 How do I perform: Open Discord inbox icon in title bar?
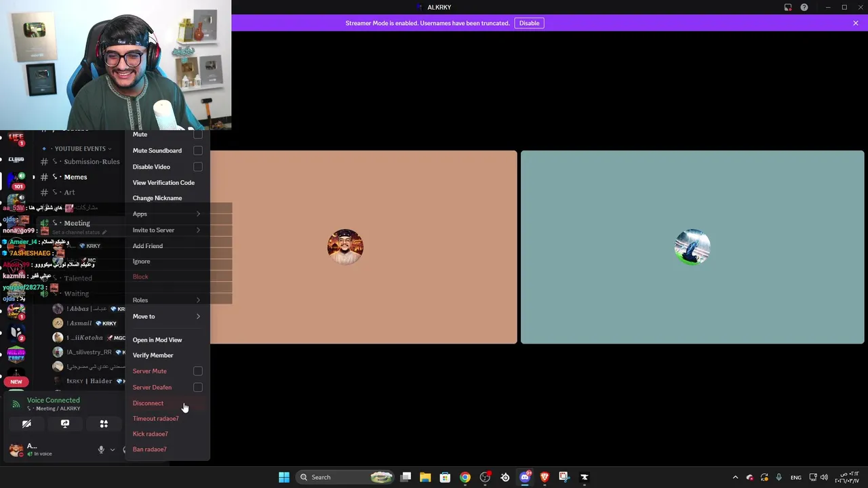(x=788, y=7)
